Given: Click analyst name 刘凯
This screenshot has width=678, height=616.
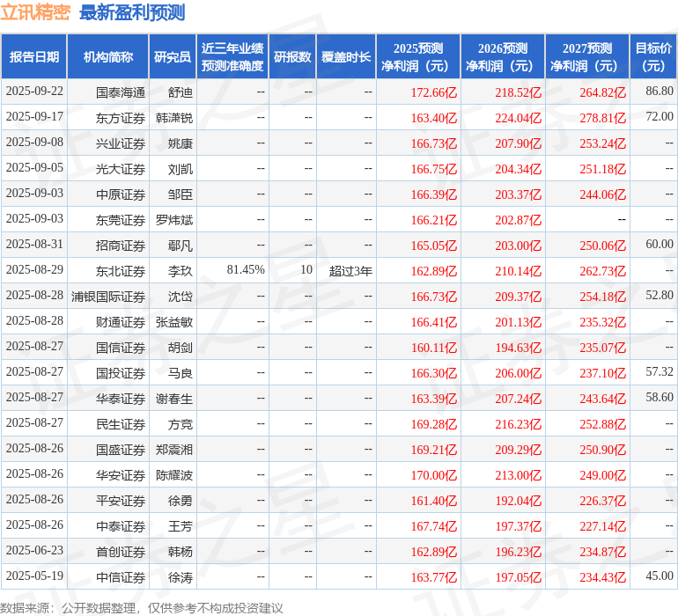Looking at the screenshot, I should (181, 169).
